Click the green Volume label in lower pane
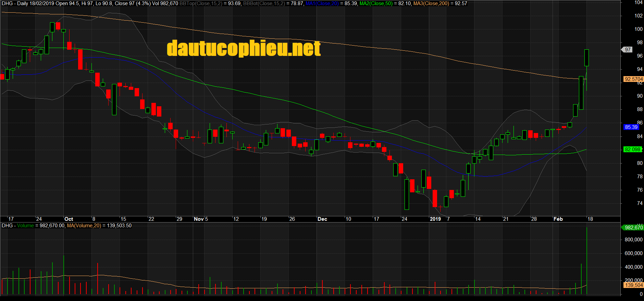644x301 pixels. tap(25, 226)
